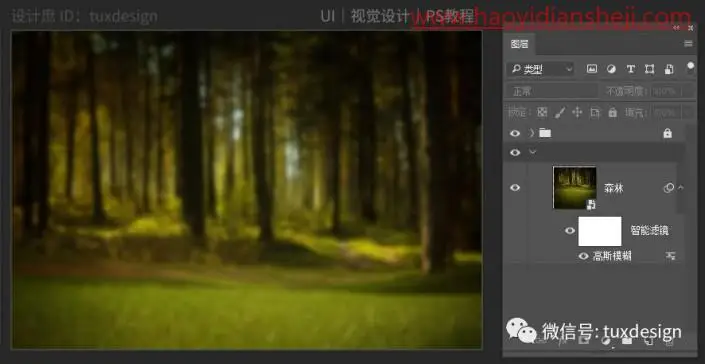This screenshot has width=705, height=364.
Task: Select the 高斯模糊 filter entry
Action: [x=612, y=256]
